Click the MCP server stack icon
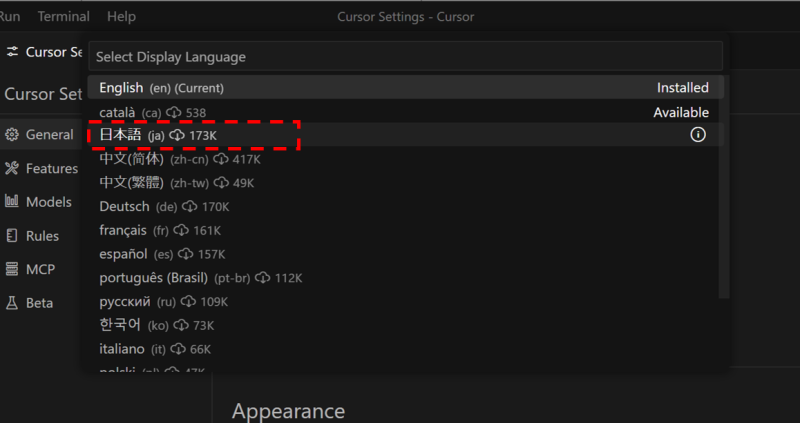The image size is (800, 423). point(12,269)
